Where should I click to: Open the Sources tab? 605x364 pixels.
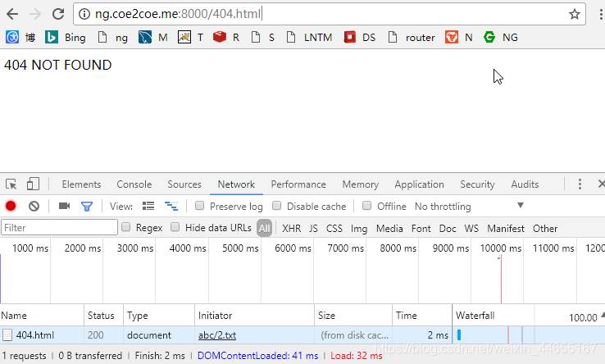click(184, 184)
